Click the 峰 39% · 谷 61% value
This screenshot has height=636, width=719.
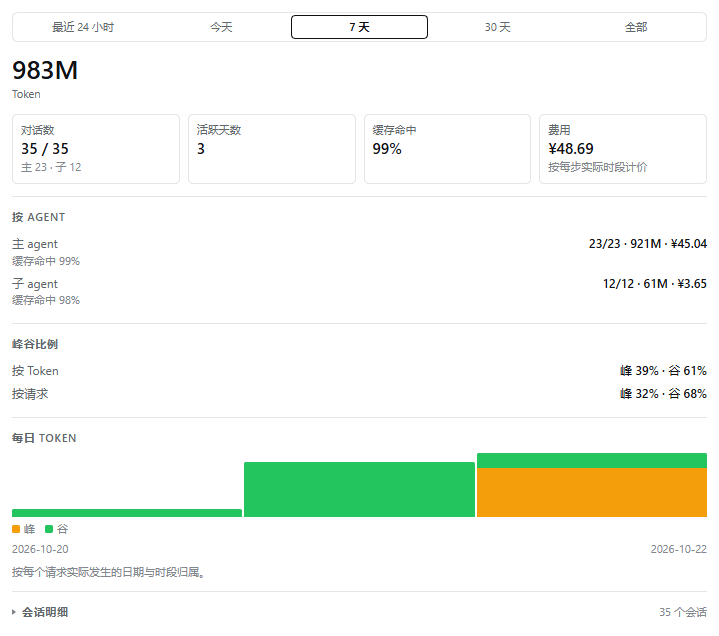click(663, 371)
